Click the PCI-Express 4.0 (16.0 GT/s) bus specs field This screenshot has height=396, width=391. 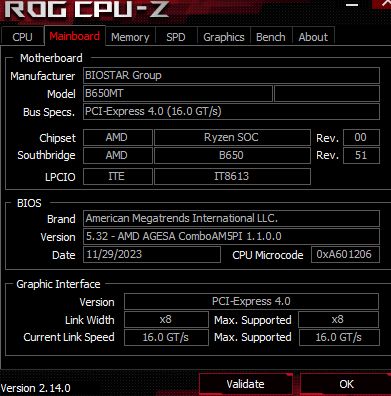[231, 111]
